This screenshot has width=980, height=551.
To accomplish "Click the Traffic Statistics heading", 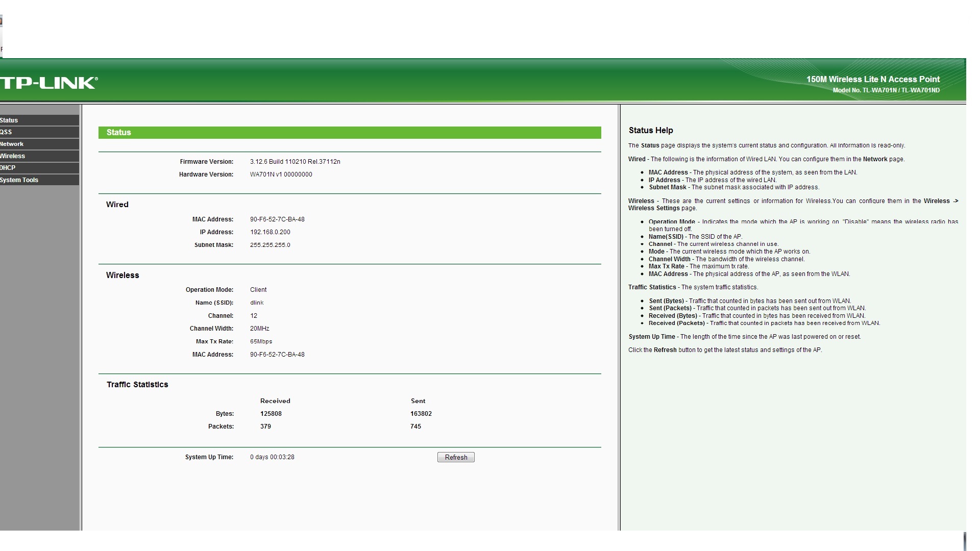I will [137, 385].
